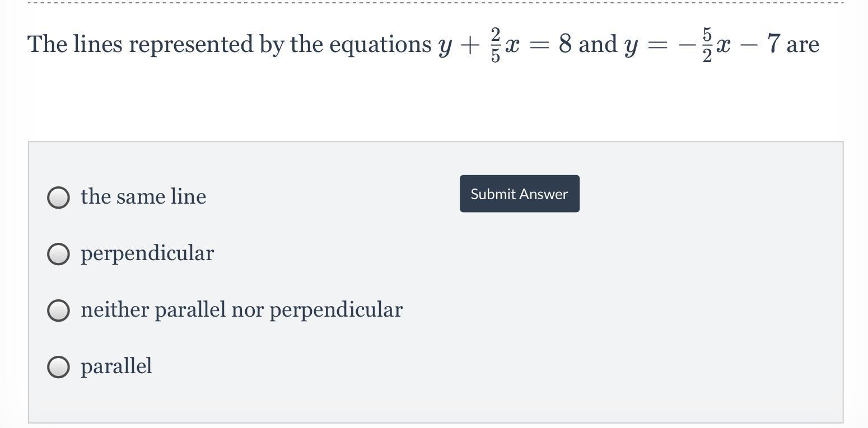Click the minus sign before the fraction 5/2
The image size is (868, 428).
click(687, 44)
